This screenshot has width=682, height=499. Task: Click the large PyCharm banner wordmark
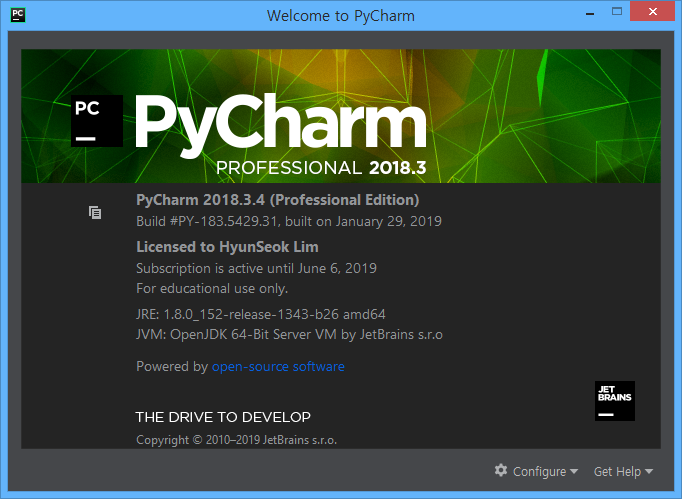click(281, 126)
